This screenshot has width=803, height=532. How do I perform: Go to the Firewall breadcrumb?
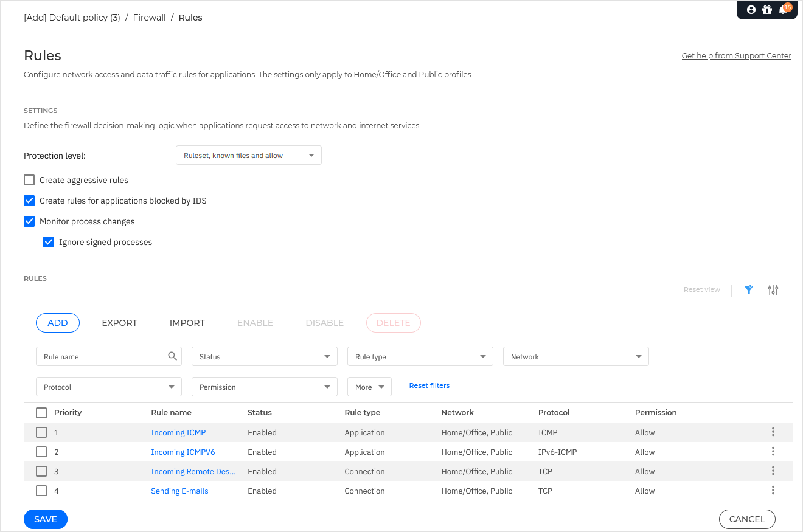(x=149, y=18)
